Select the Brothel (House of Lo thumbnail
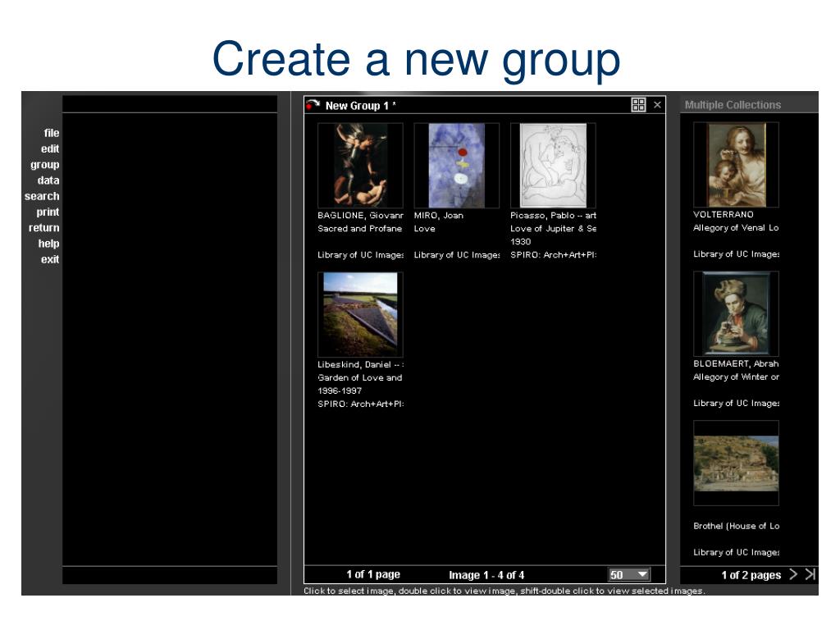This screenshot has width=840, height=630. point(736,463)
